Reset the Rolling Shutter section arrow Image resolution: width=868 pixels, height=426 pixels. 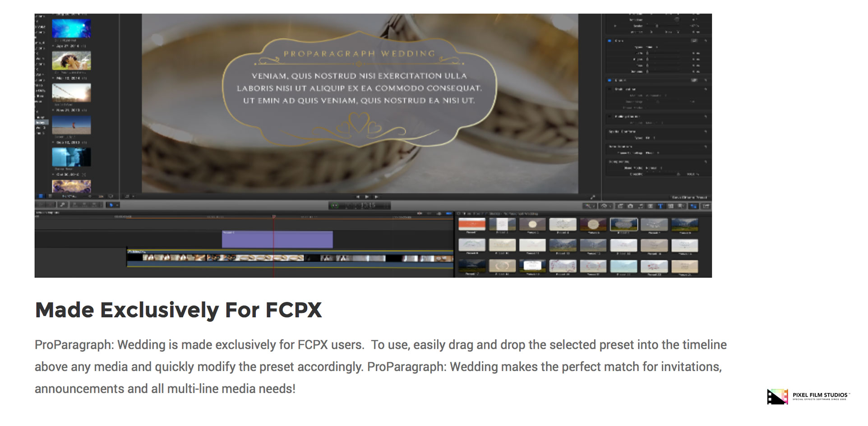click(x=706, y=116)
